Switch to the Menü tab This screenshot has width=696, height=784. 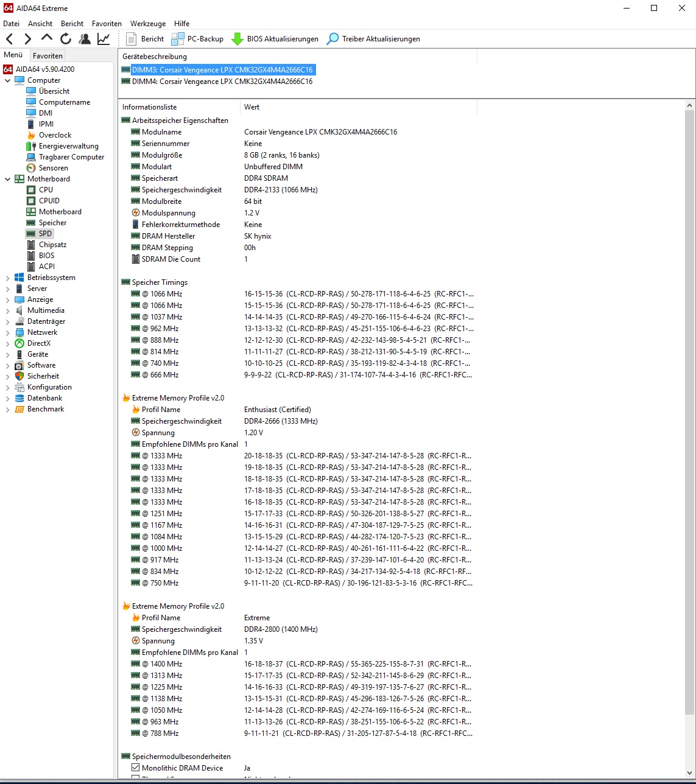(x=13, y=55)
